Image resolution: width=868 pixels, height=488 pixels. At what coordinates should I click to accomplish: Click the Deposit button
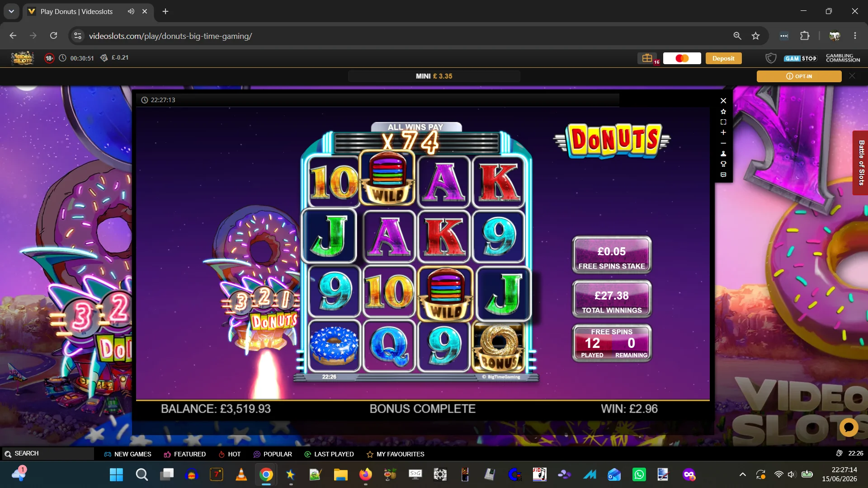tap(723, 58)
